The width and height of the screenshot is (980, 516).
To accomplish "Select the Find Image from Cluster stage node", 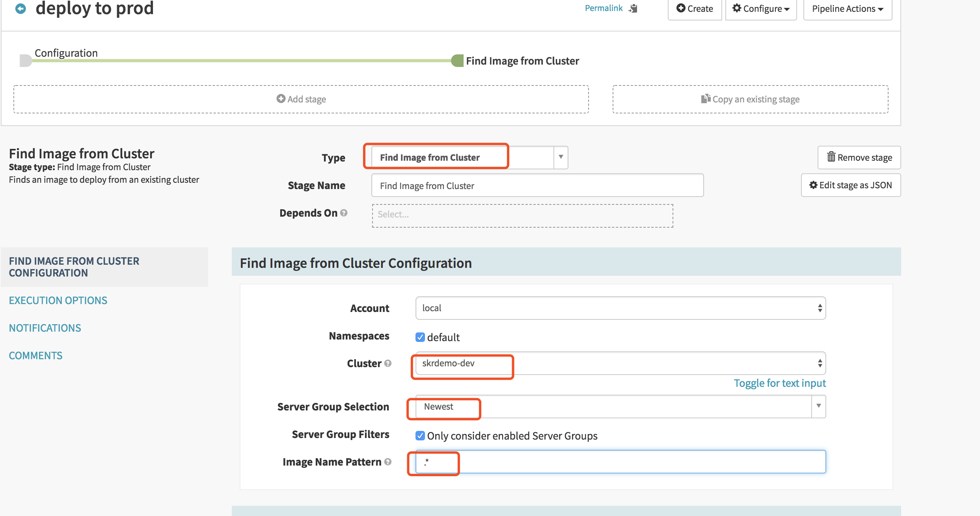I will click(457, 61).
